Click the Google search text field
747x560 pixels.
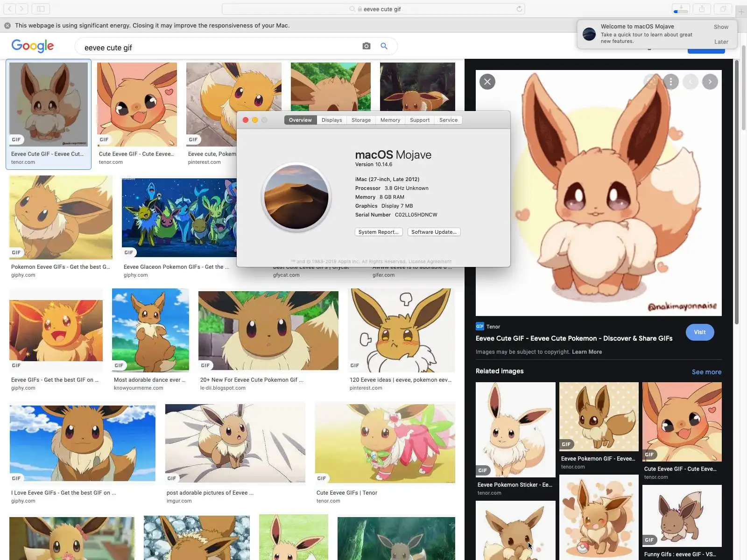pyautogui.click(x=219, y=47)
